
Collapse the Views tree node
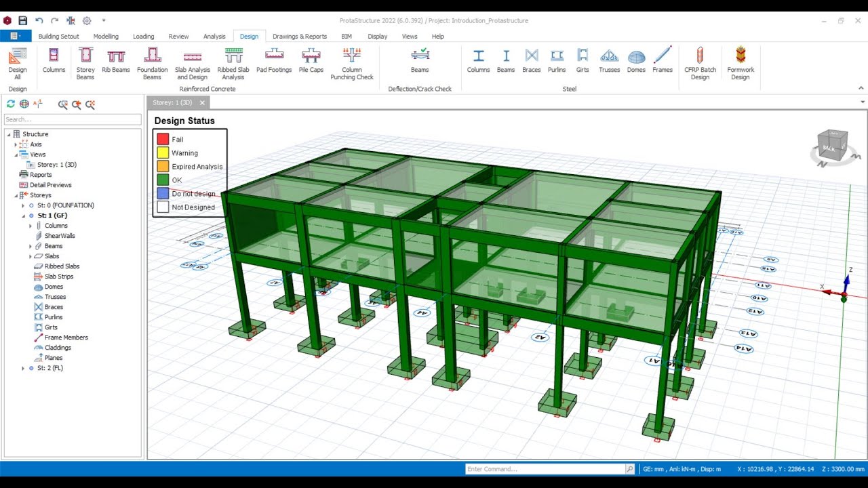tap(16, 155)
